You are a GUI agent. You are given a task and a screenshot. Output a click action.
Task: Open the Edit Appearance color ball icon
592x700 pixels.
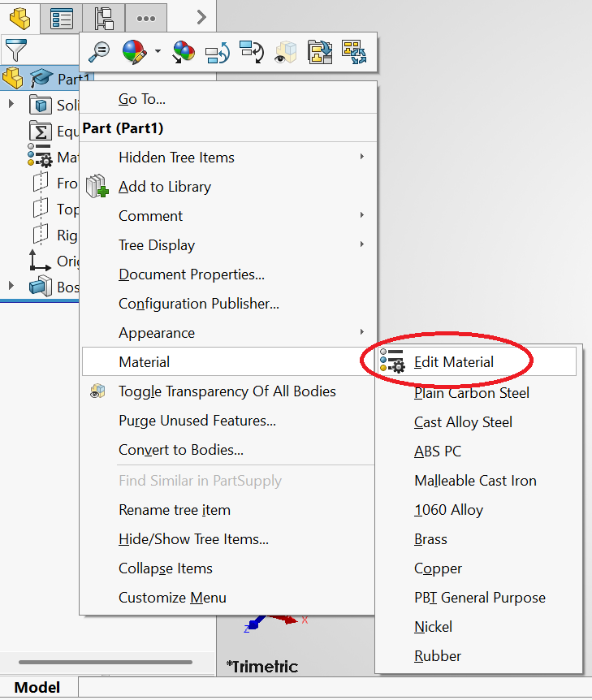click(x=134, y=52)
